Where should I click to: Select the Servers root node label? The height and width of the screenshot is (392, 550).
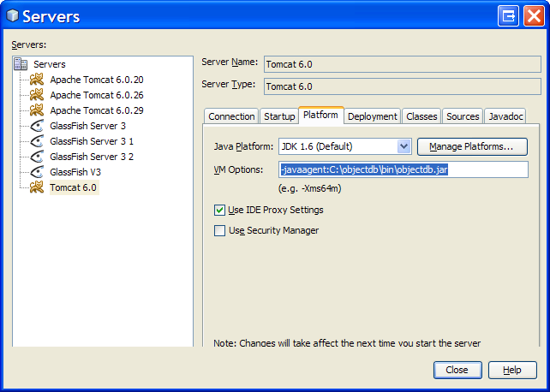pos(50,64)
